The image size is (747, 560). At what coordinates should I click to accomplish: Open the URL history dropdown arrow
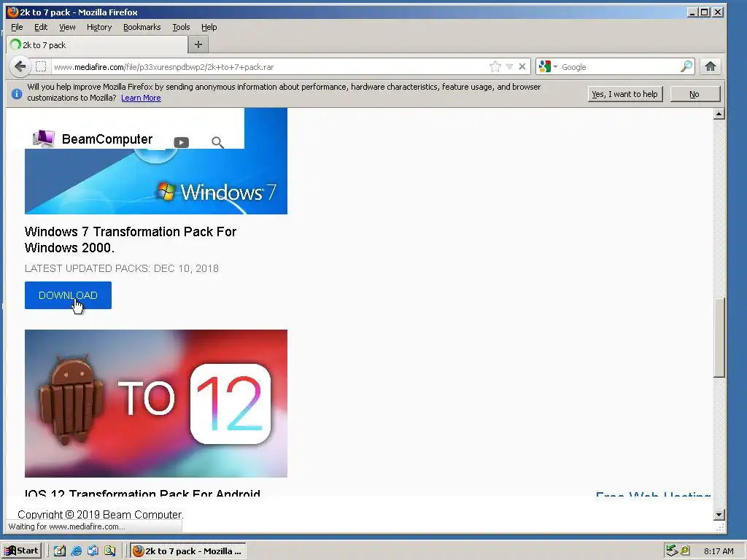point(509,66)
